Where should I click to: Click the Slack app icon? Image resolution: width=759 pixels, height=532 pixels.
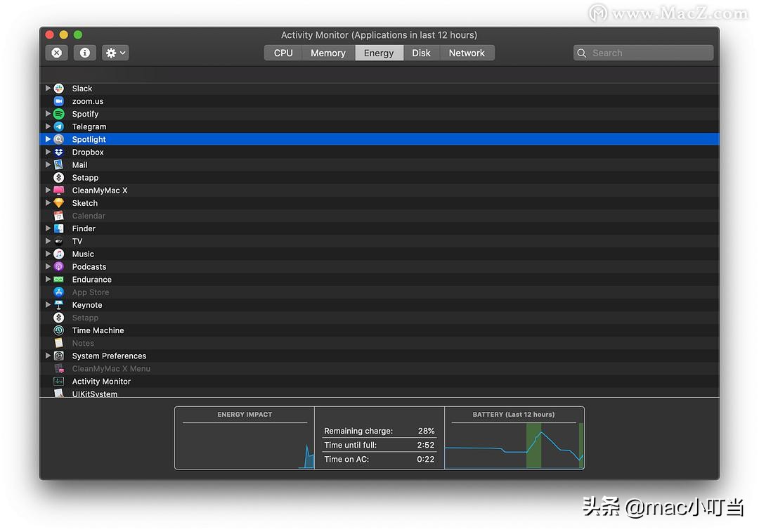[58, 88]
